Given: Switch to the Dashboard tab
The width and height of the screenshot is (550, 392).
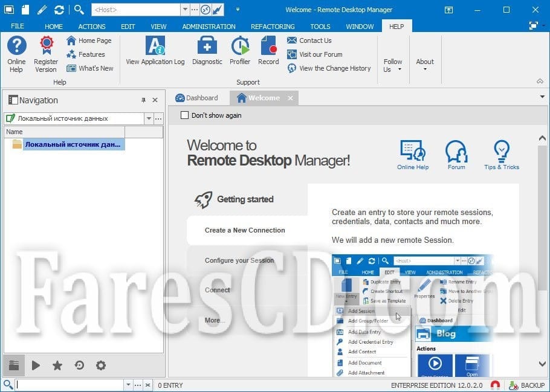Looking at the screenshot, I should pyautogui.click(x=197, y=98).
